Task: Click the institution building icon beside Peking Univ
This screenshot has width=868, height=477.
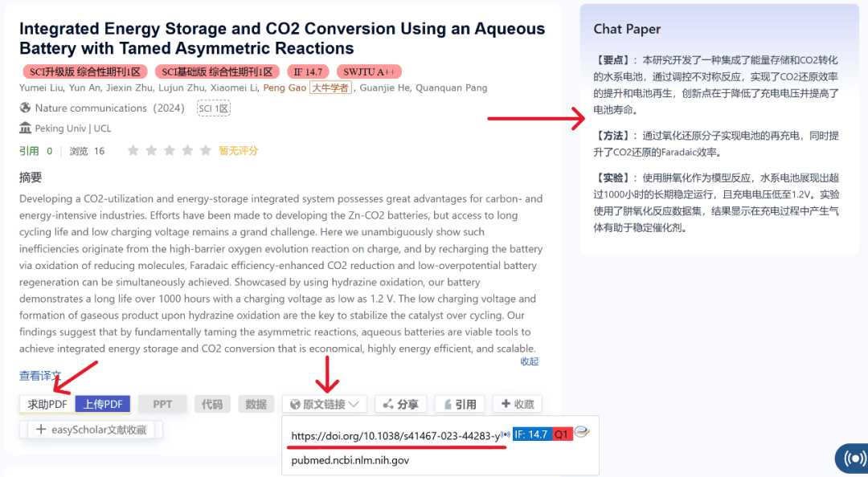Action: point(25,128)
